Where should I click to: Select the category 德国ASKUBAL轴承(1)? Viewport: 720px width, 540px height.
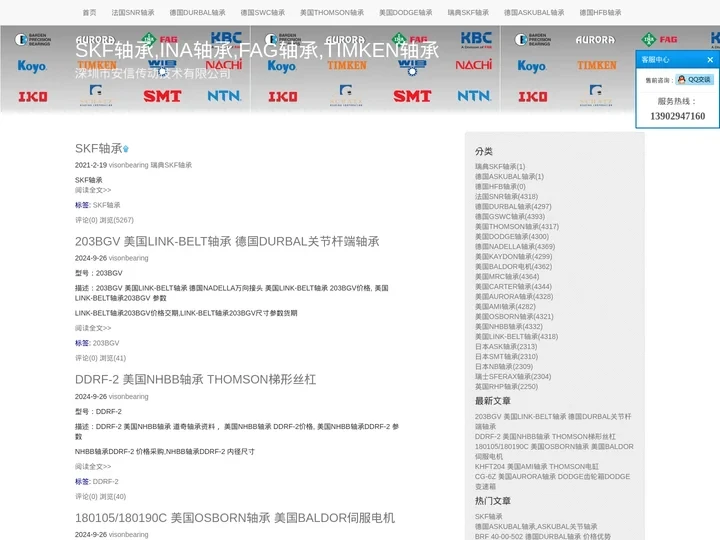pyautogui.click(x=509, y=176)
